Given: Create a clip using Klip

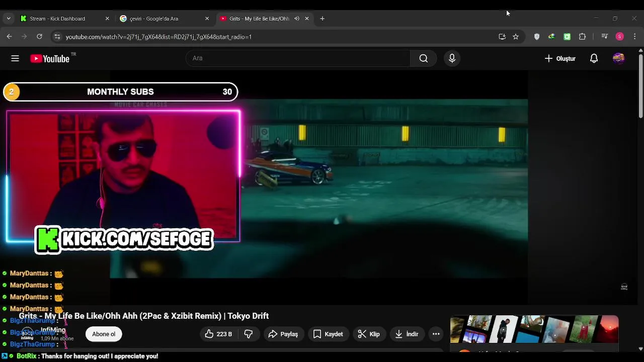Looking at the screenshot, I should (x=369, y=334).
